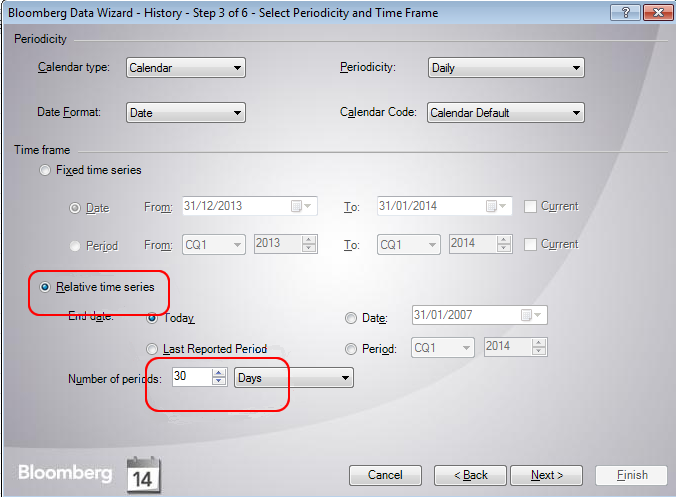
Task: Open Periodicity dropdown showing Daily
Action: coord(506,68)
